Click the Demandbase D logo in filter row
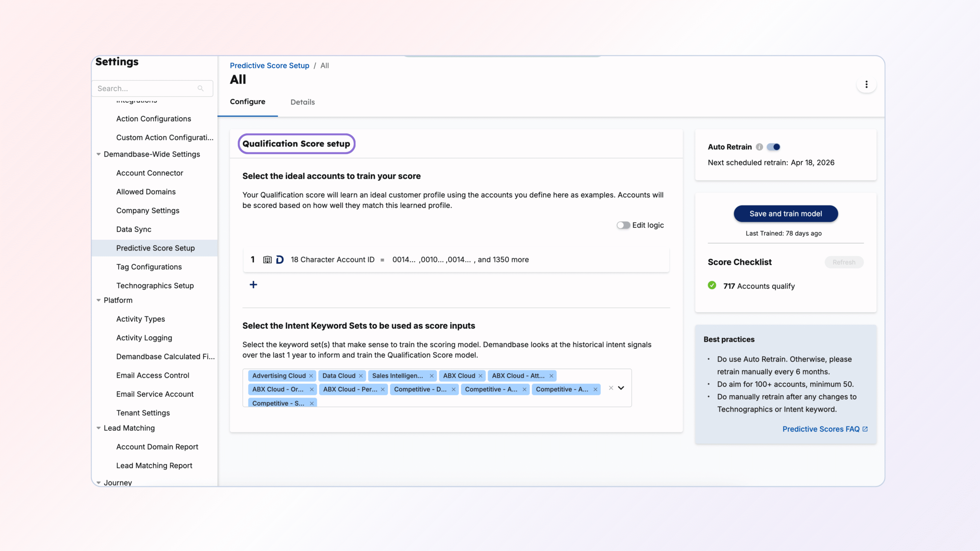 [280, 260]
